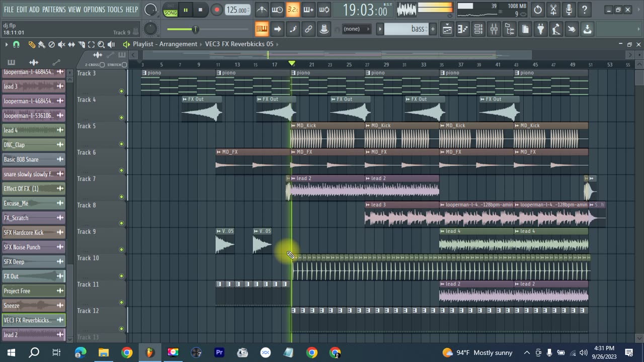644x362 pixels.
Task: Adjust the main volume knob
Action: tap(150, 10)
